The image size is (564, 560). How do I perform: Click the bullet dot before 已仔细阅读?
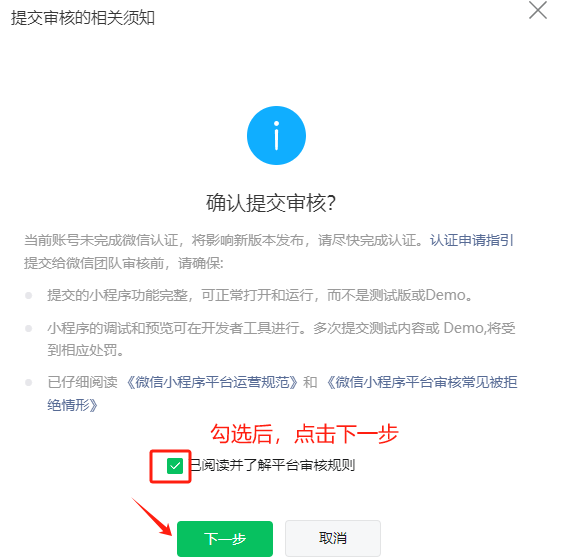click(28, 382)
